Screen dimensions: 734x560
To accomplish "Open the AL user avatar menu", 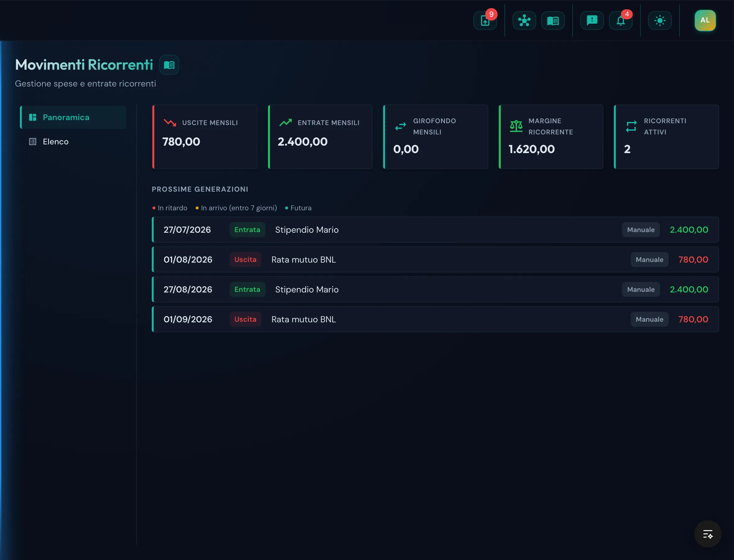I will pos(705,20).
